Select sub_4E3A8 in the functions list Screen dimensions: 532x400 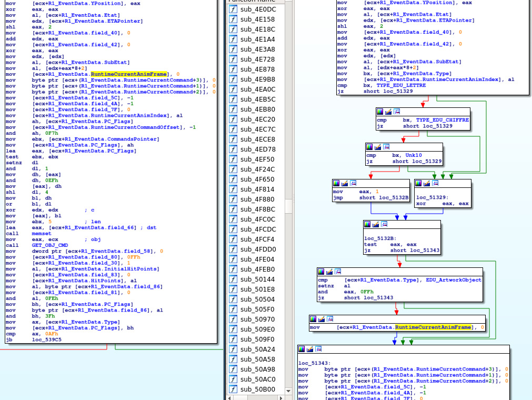pos(258,49)
